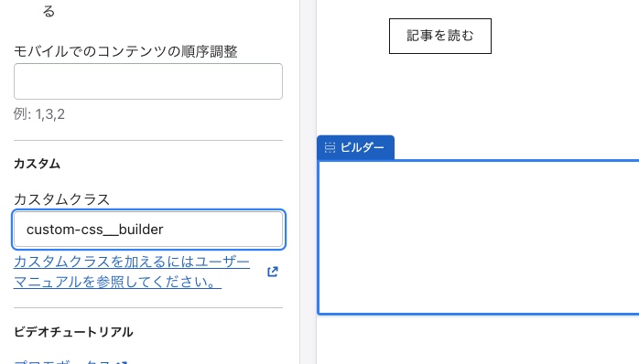The height and width of the screenshot is (364, 639).
Task: Click inside the custom-css__builder text field
Action: point(148,230)
